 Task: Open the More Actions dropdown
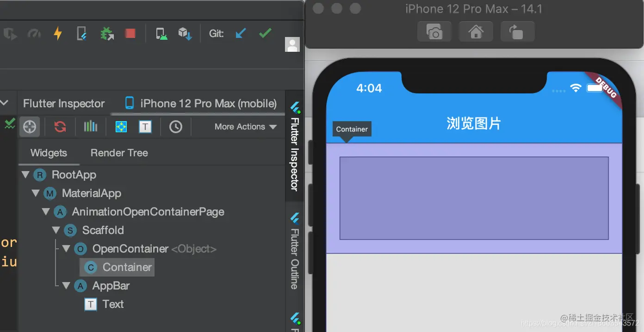pyautogui.click(x=246, y=127)
